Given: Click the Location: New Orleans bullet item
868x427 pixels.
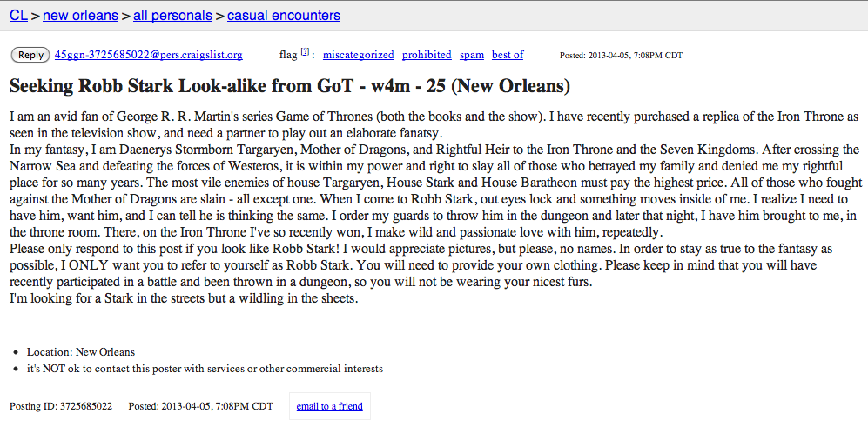Looking at the screenshot, I should [x=81, y=352].
